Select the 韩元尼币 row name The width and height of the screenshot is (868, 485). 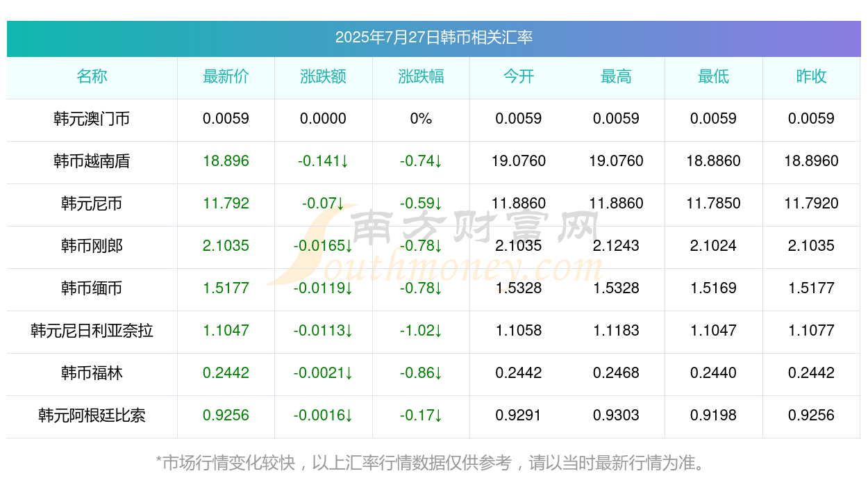[92, 204]
